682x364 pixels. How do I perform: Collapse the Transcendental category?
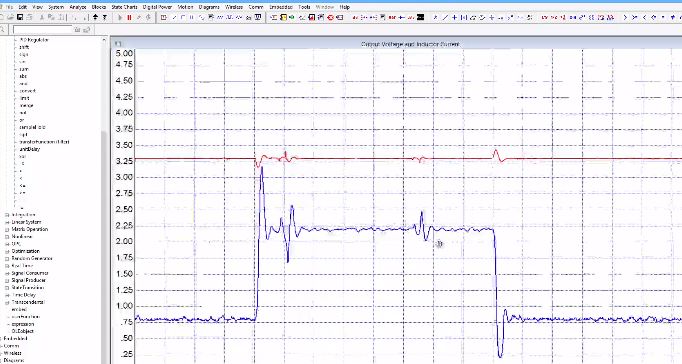tap(7, 302)
